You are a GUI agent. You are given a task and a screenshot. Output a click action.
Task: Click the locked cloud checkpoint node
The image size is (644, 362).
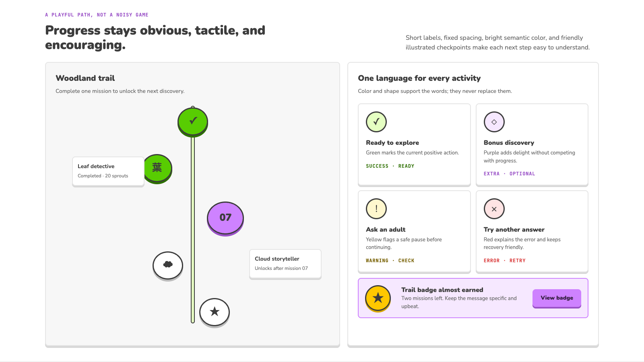tap(168, 266)
